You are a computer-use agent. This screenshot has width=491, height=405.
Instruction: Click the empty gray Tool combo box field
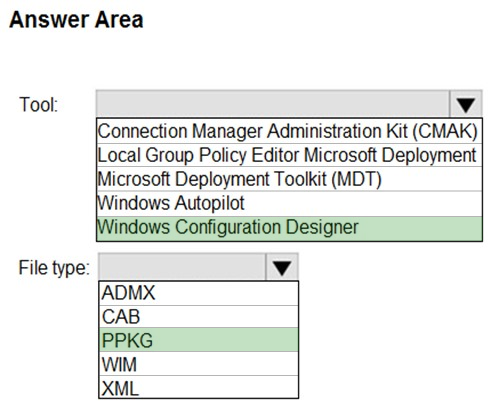pos(273,104)
